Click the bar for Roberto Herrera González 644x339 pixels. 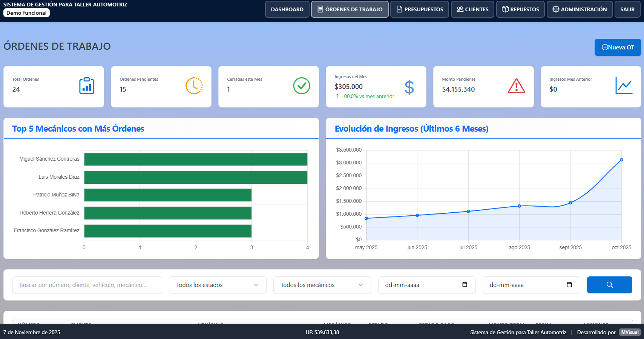pos(168,213)
